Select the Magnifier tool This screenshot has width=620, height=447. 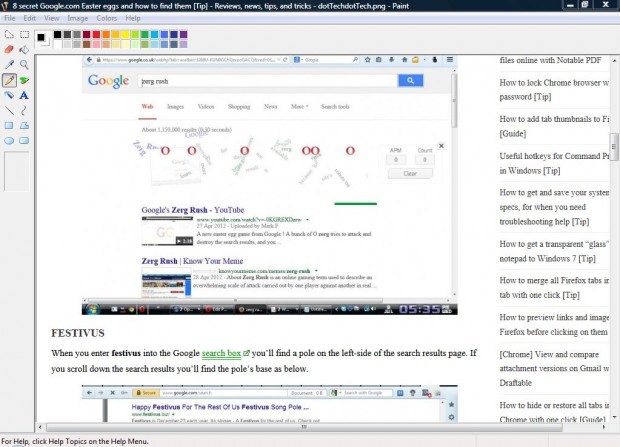(x=25, y=64)
